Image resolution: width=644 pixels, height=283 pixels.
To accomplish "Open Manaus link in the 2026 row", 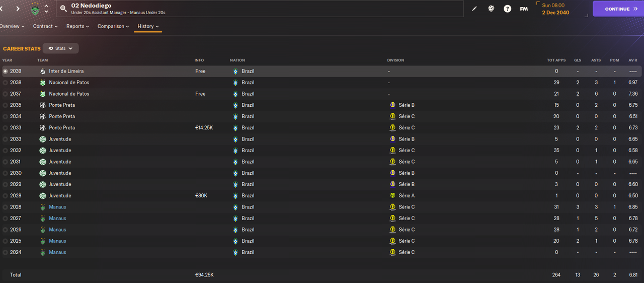I will pos(57,230).
